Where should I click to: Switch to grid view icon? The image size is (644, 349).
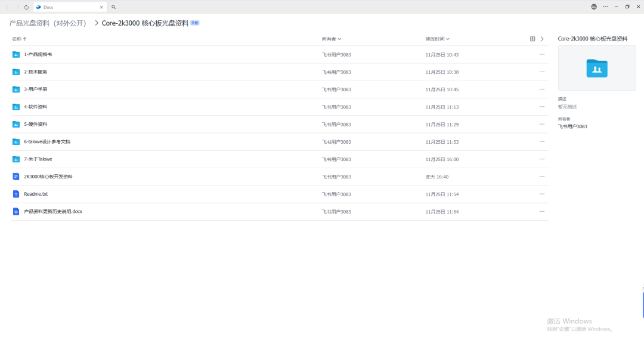tap(532, 39)
